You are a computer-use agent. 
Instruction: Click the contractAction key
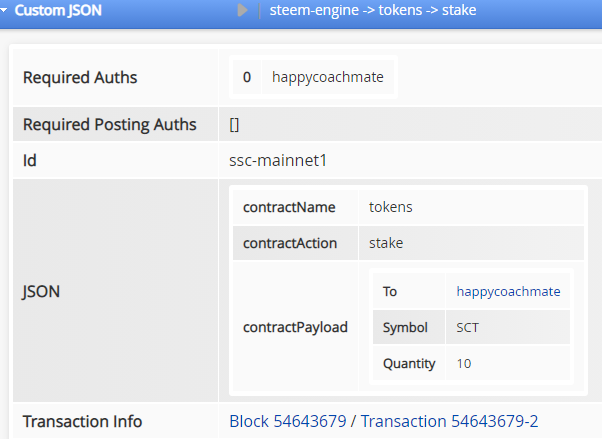[290, 243]
